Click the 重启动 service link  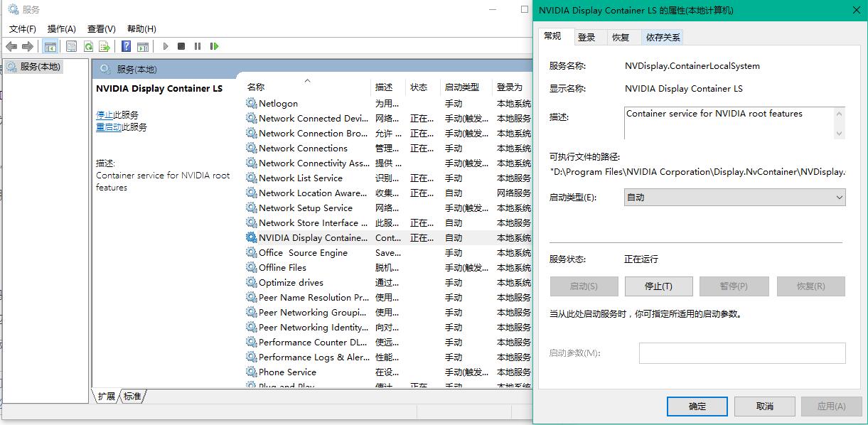coord(109,127)
